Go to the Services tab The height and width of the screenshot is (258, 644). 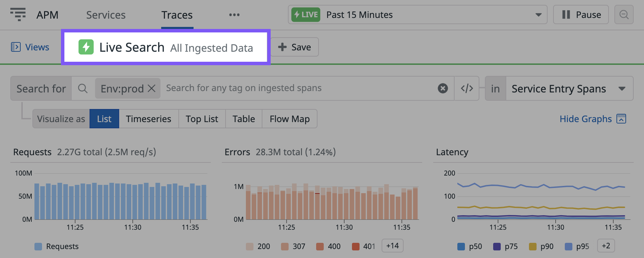(106, 15)
